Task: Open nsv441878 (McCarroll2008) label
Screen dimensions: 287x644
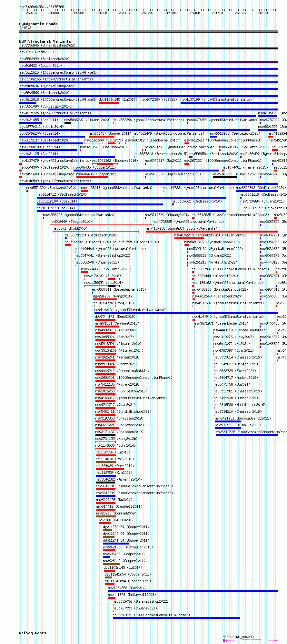Action: [132, 595]
